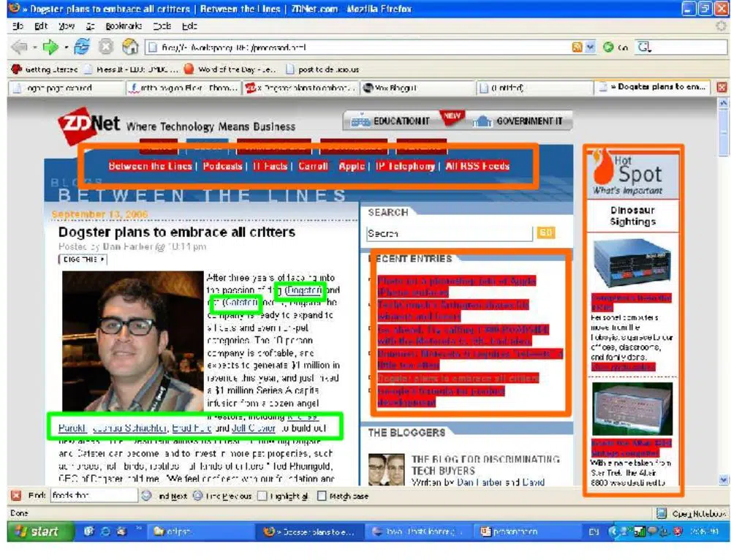Go to the Home page icon
Screen dimensions: 731x560
coord(130,47)
